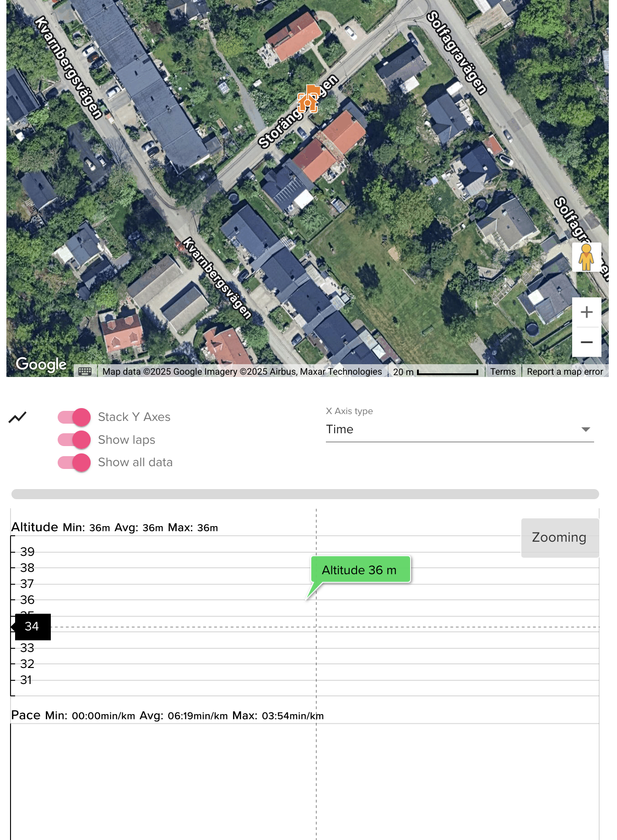Zoom in on the map
617x840 pixels.
tap(586, 312)
